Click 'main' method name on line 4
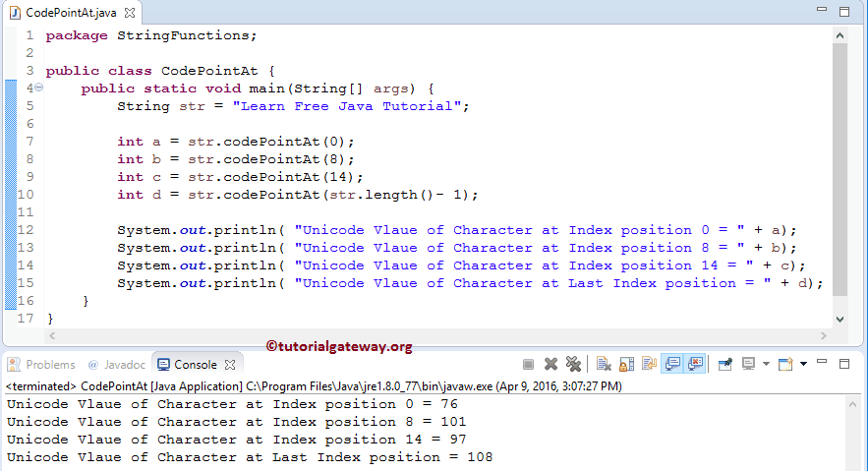This screenshot has width=868, height=471. click(266, 88)
